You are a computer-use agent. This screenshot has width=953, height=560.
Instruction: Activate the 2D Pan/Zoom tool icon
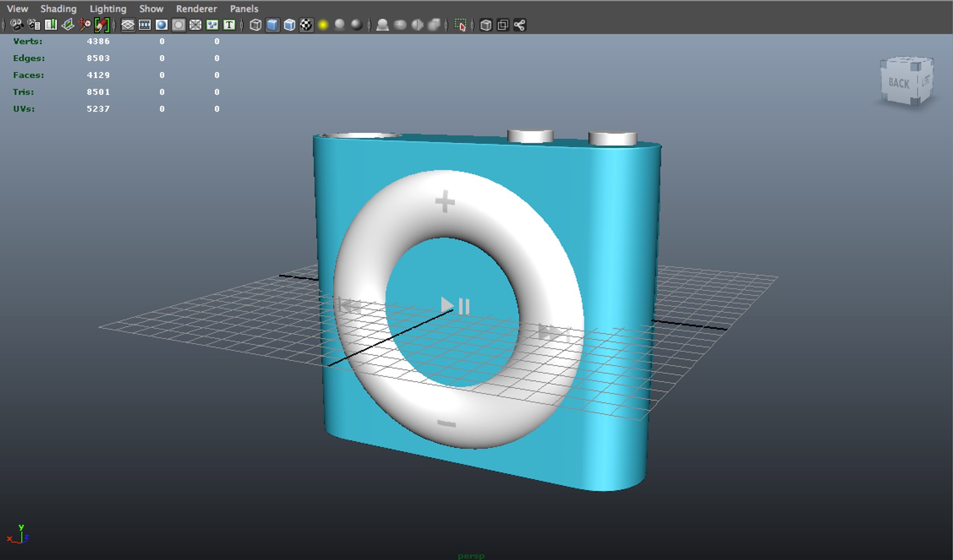click(85, 25)
